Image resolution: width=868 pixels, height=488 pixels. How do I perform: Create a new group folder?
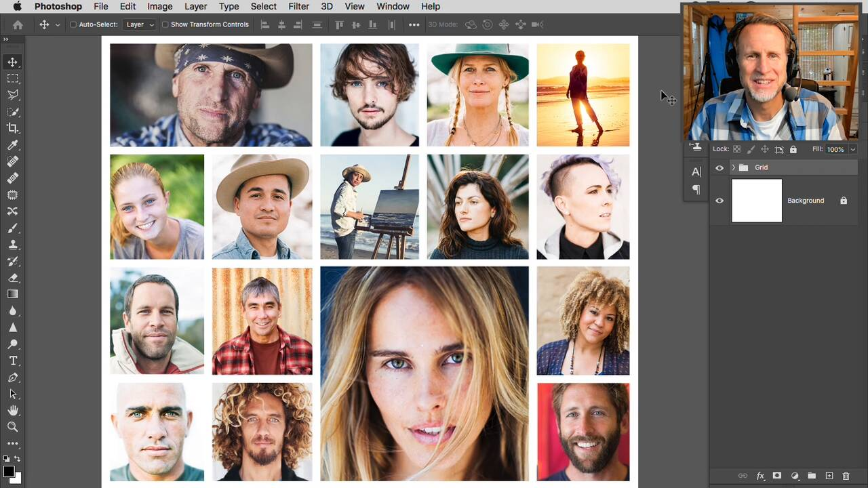pos(812,476)
